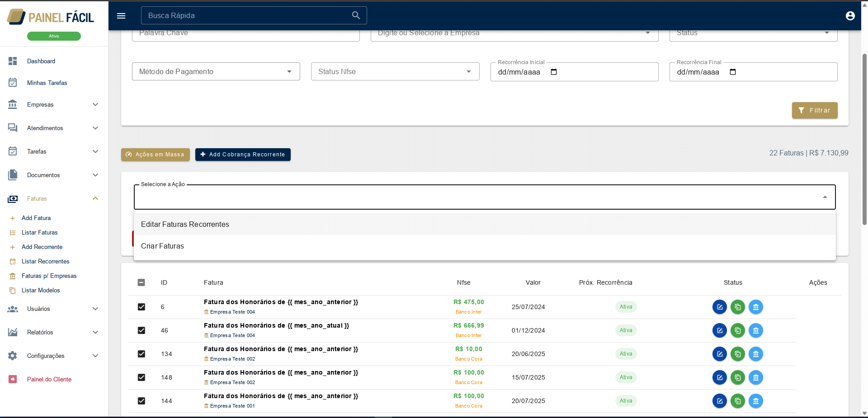This screenshot has width=868, height=418.
Task: Click green duplicate icon for invoice 46
Action: click(737, 330)
